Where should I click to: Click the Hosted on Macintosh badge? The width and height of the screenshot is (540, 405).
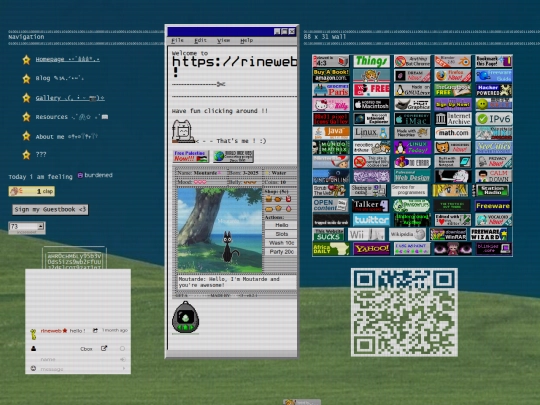pyautogui.click(x=371, y=104)
